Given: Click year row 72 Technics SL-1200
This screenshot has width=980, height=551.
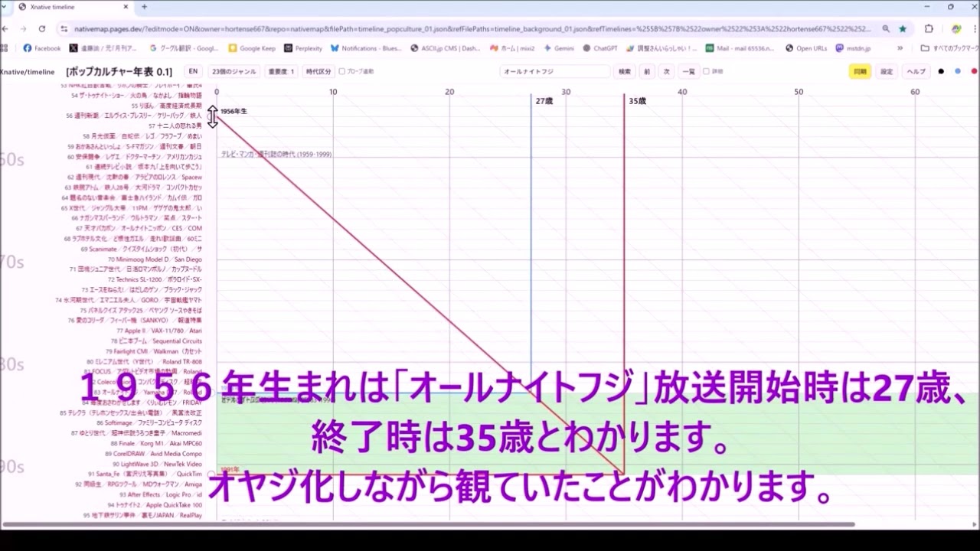Looking at the screenshot, I should [155, 280].
